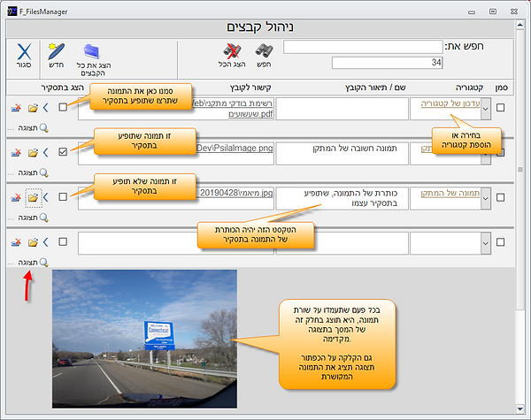Delete the pdf file row with red X icon
Screen dimensions: 531x420
16,108
